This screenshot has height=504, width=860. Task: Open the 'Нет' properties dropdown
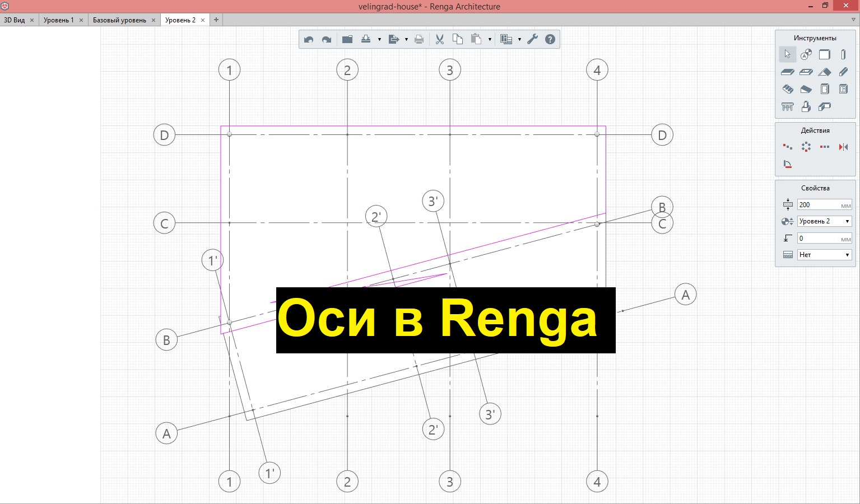(x=824, y=255)
